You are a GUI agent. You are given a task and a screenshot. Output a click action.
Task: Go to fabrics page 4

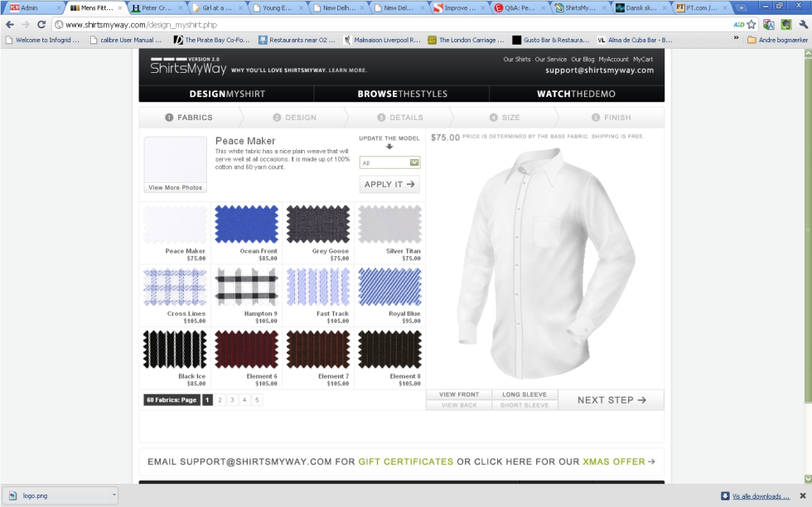(244, 400)
